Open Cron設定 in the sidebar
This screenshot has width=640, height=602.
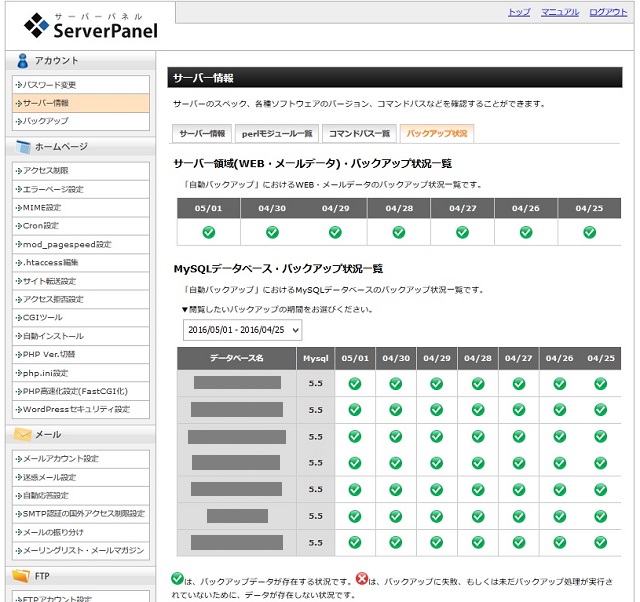coord(81,226)
